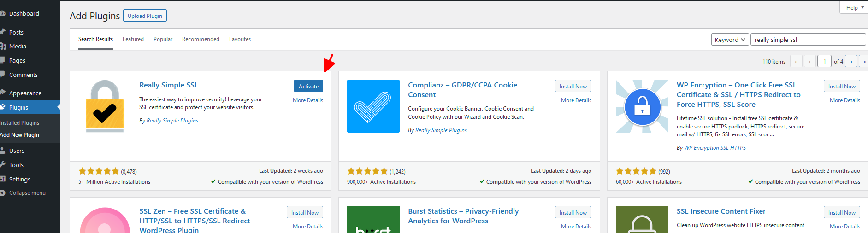The image size is (868, 233).
Task: Open Burst Statistics plugin title link
Action: point(463,216)
